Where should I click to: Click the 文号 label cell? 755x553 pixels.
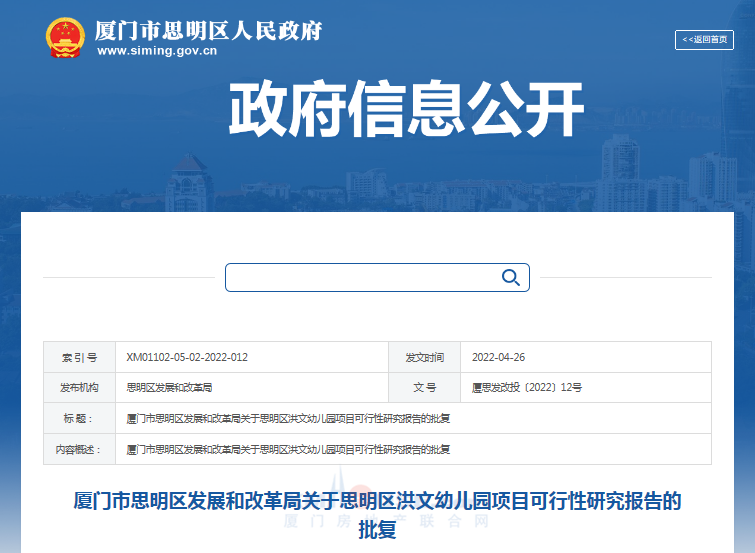(x=424, y=387)
